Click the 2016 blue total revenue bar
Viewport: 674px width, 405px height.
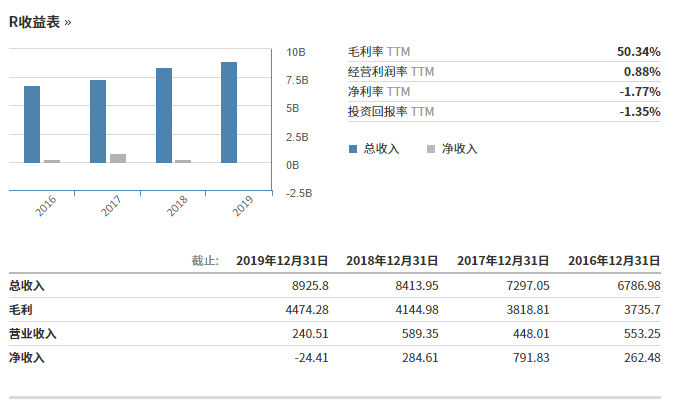pyautogui.click(x=32, y=124)
